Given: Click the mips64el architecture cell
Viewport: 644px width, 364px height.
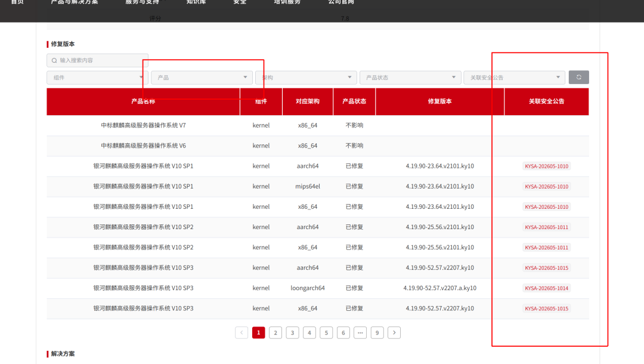Looking at the screenshot, I should click(308, 187).
